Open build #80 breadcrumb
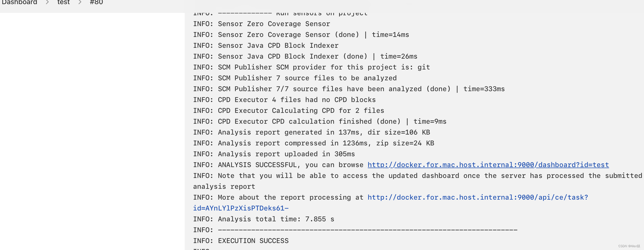 [x=96, y=2]
